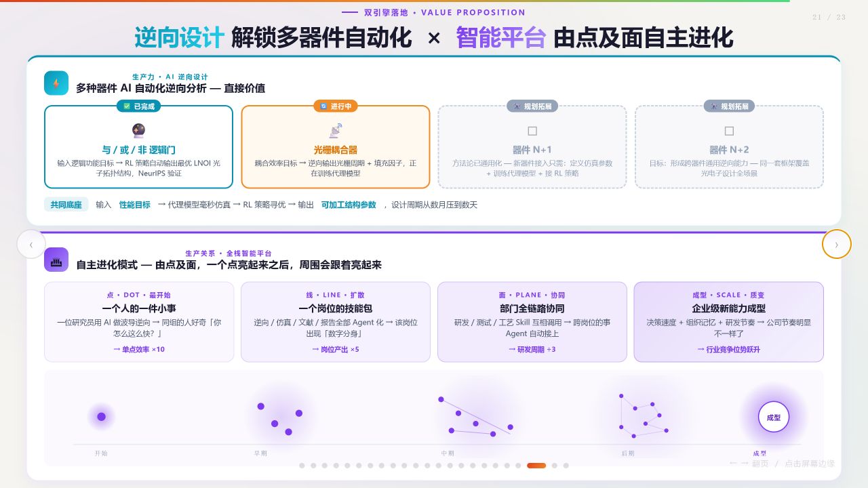Open the 与 / 或 / 非 逻辑门 card title
Screen dimensions: 868x488
tap(138, 150)
